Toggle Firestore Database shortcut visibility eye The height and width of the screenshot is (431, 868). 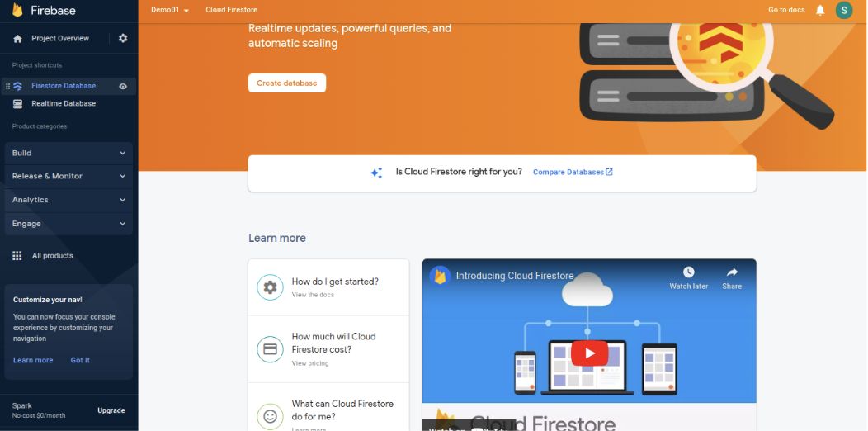click(x=123, y=87)
